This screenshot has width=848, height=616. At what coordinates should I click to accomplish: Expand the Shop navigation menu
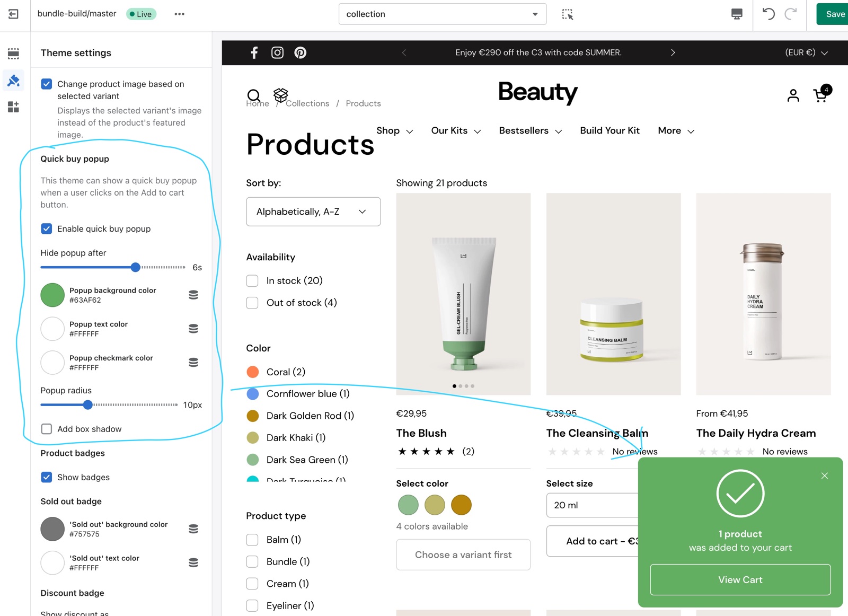pos(394,130)
